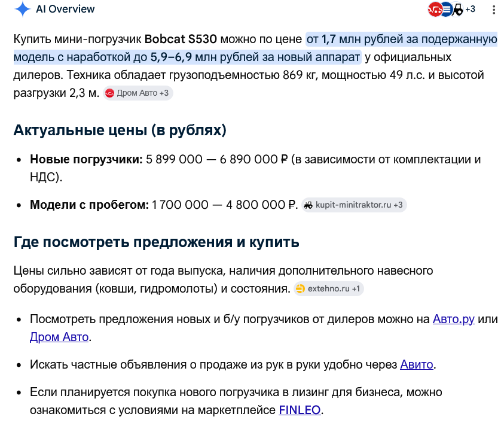Click the highlighted price range sentence

coord(255,48)
